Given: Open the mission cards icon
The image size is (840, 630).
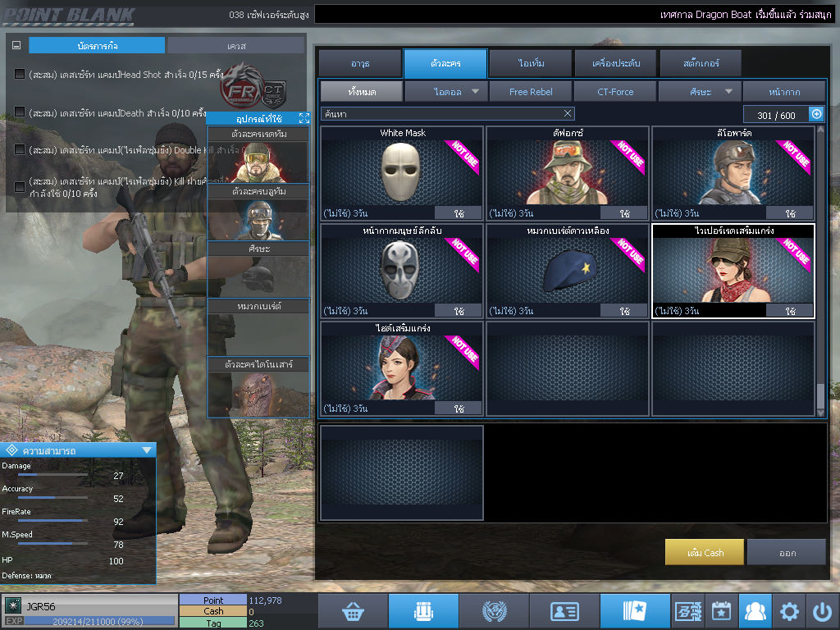Looking at the screenshot, I should click(634, 611).
